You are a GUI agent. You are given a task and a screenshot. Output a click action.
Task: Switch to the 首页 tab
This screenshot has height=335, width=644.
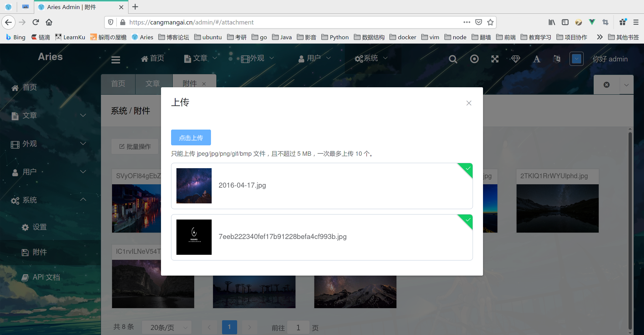click(118, 83)
